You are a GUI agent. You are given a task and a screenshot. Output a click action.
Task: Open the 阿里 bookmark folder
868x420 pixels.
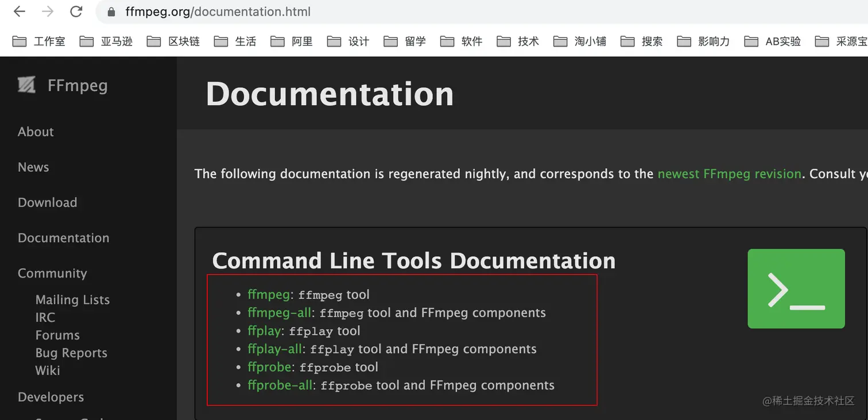tap(292, 41)
